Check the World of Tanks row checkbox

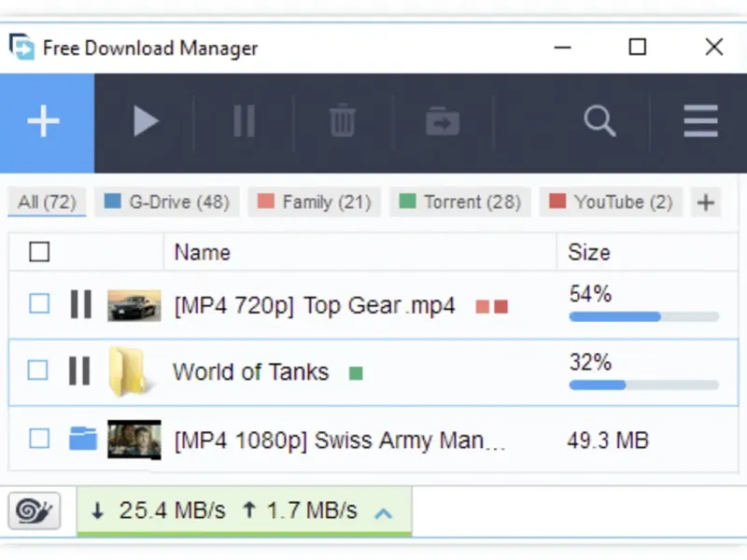[x=38, y=370]
